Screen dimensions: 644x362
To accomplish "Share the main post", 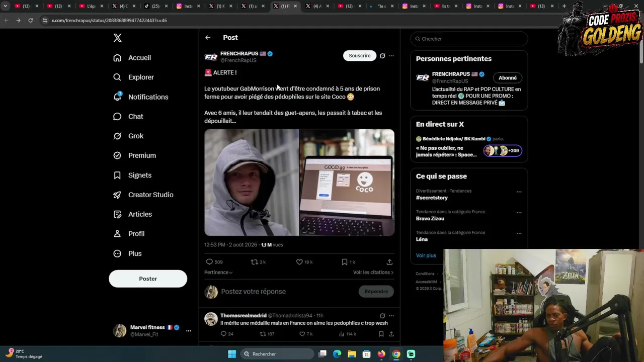I will pyautogui.click(x=389, y=262).
